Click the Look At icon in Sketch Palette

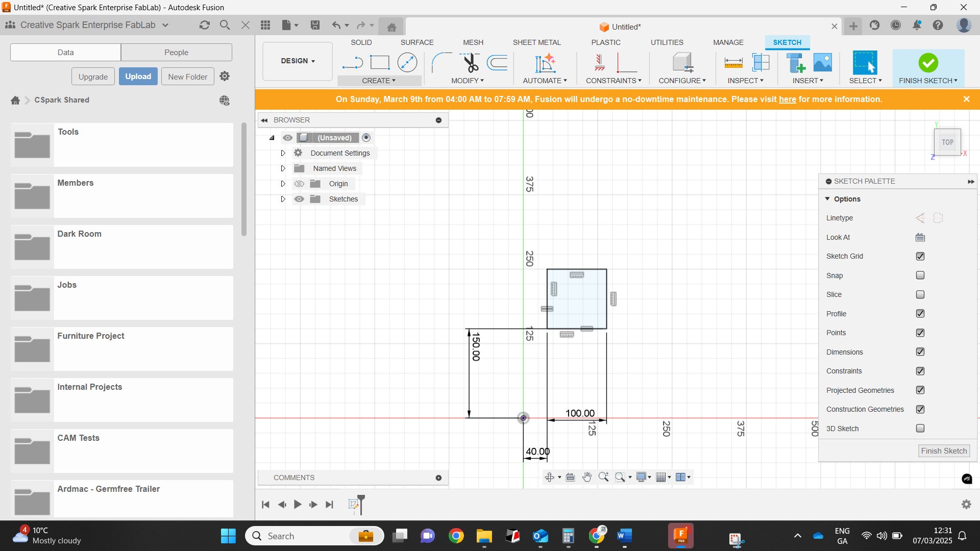[920, 237]
